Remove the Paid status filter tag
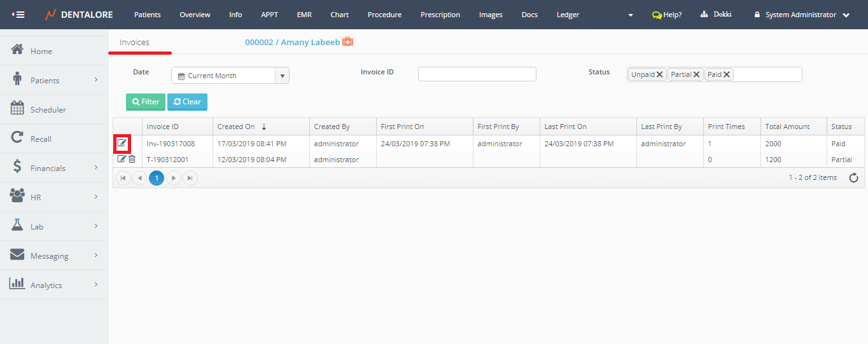 pos(727,74)
